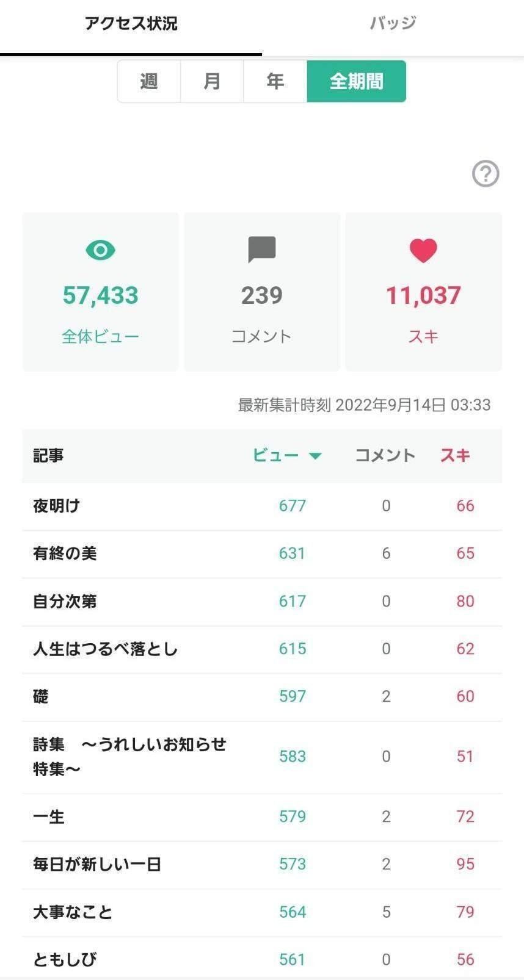Open the article 詩集 〜うれしいお知らせ特集〜
524x980 pixels.
129,757
